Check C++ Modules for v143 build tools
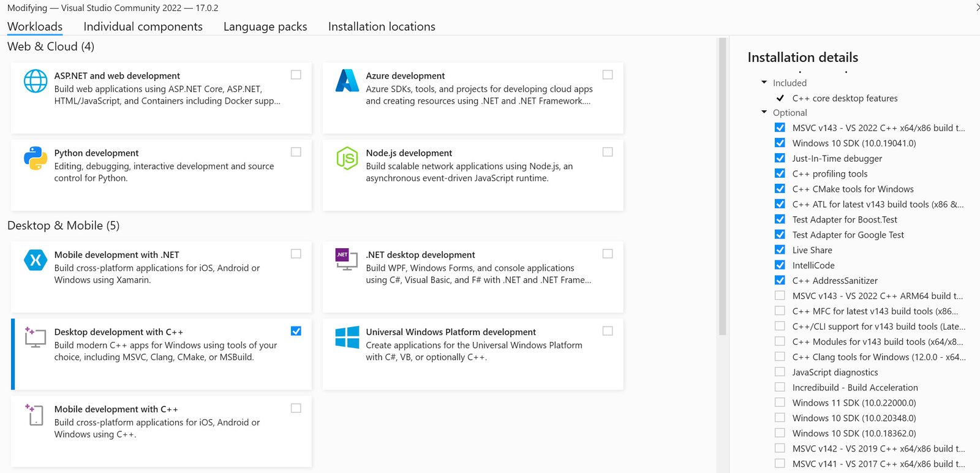 pyautogui.click(x=780, y=341)
